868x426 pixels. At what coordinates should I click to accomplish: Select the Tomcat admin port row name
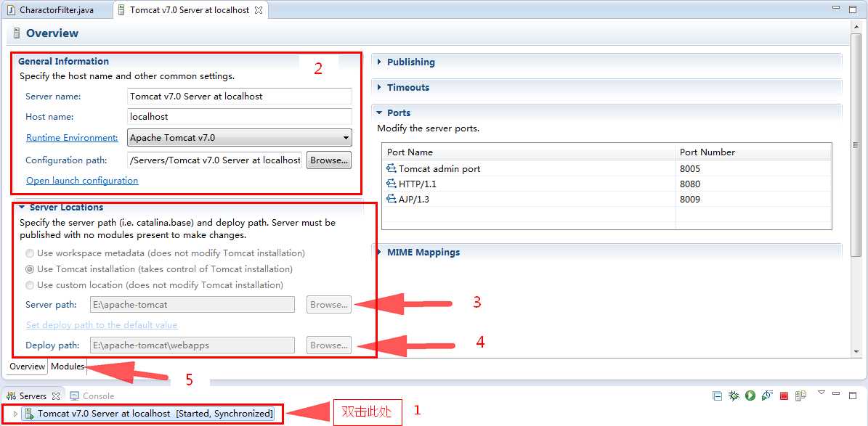(x=439, y=169)
